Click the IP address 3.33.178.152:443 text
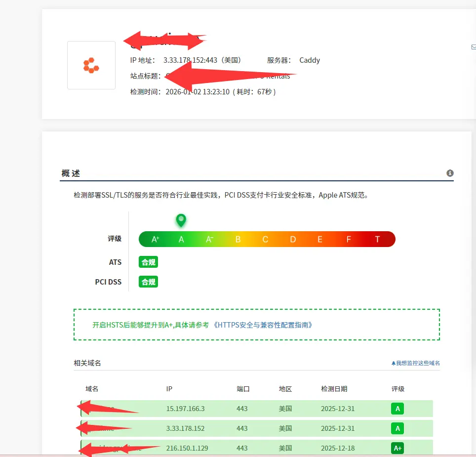 click(190, 60)
